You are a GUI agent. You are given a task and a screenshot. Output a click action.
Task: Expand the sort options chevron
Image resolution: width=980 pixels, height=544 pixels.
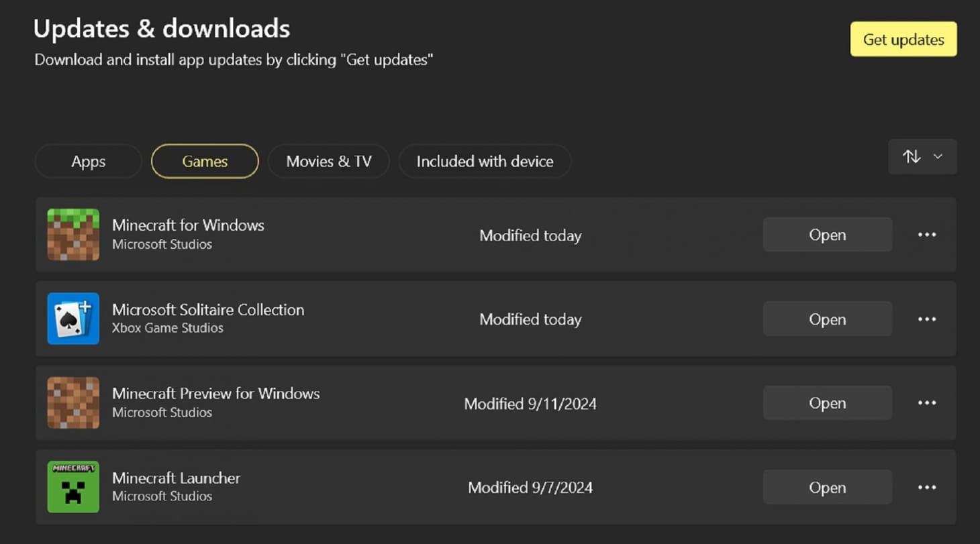point(937,156)
